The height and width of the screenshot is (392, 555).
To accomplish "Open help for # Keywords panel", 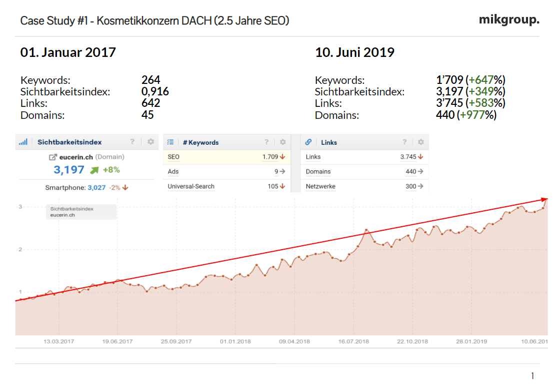I will pos(266,142).
